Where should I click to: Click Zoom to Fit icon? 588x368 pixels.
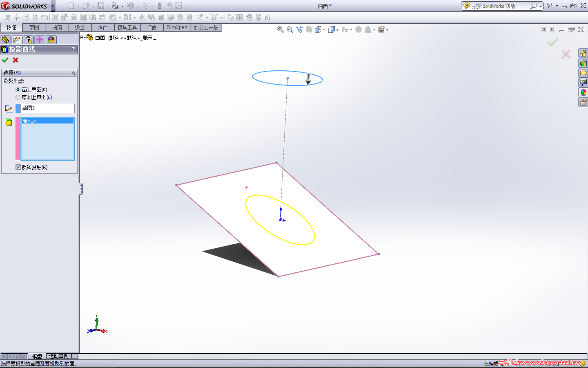(x=281, y=29)
